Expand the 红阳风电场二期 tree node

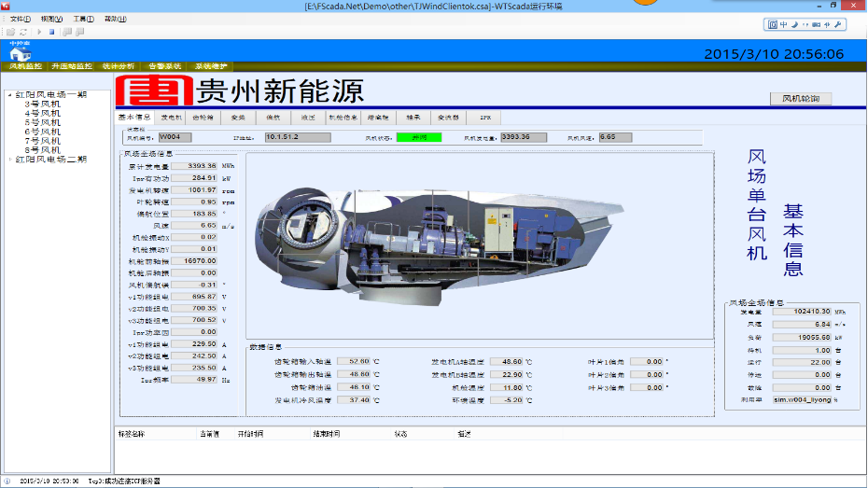click(9, 160)
